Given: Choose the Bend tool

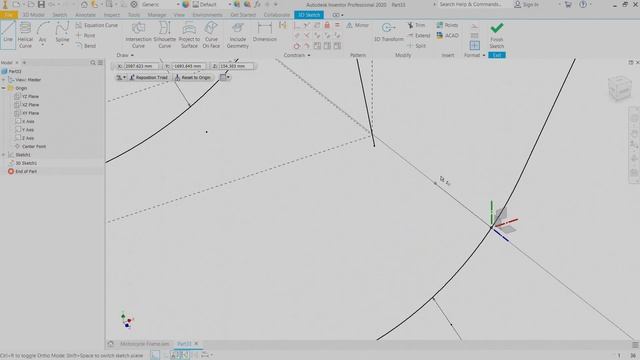Looking at the screenshot, I should point(86,46).
